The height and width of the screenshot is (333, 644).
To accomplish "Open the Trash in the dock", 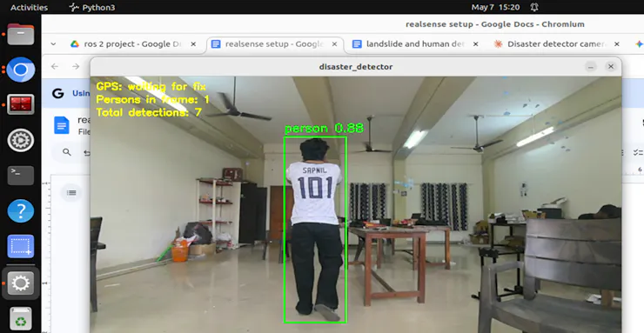I will tap(21, 318).
